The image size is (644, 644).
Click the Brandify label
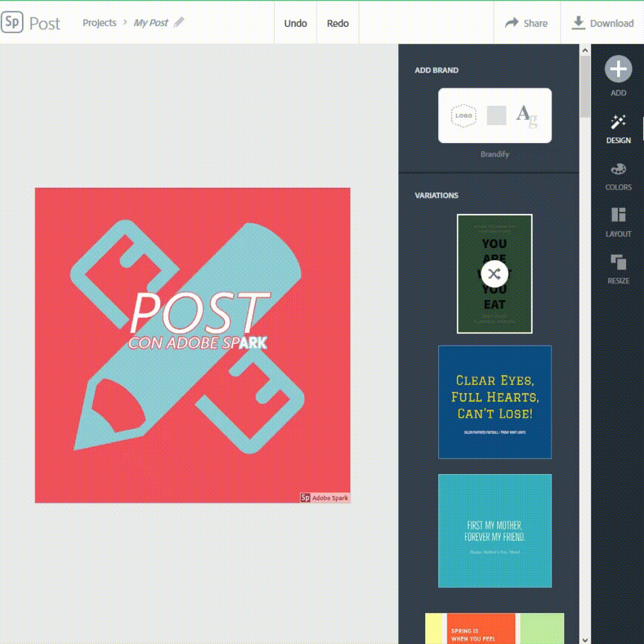tap(494, 154)
